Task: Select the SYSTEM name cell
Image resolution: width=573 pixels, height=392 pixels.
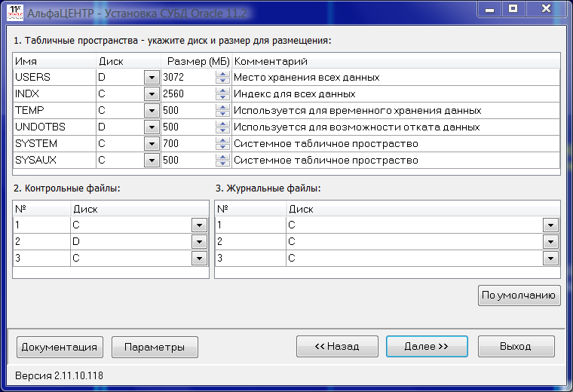Action: [54, 144]
